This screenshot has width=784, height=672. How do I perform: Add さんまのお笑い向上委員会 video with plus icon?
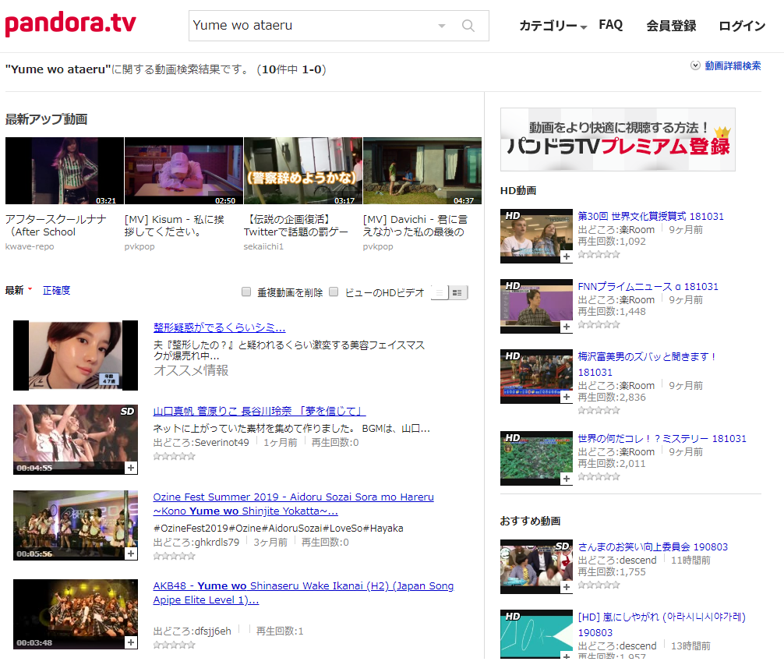pyautogui.click(x=566, y=587)
